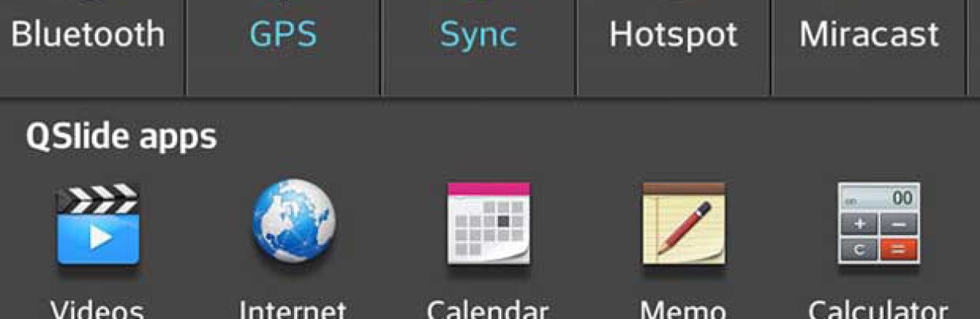Screen dimensions: 980x319
Task: Tap the Memo text label
Action: tap(684, 309)
